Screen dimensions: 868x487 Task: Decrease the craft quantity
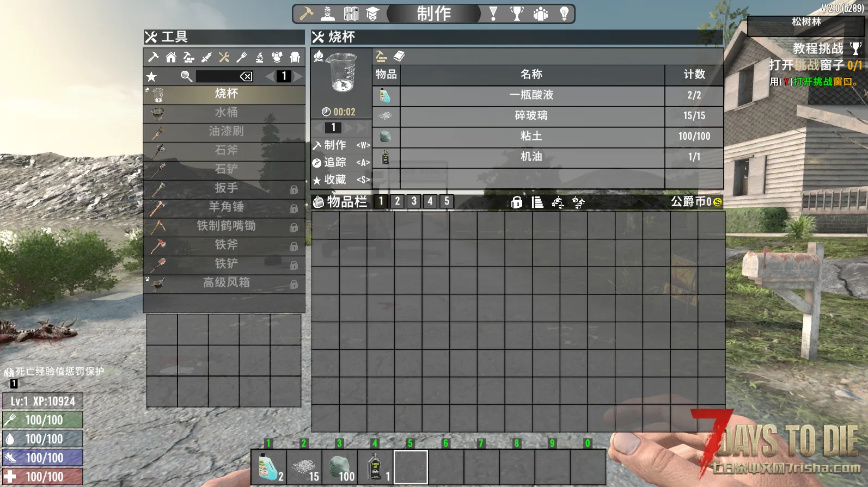pos(319,128)
